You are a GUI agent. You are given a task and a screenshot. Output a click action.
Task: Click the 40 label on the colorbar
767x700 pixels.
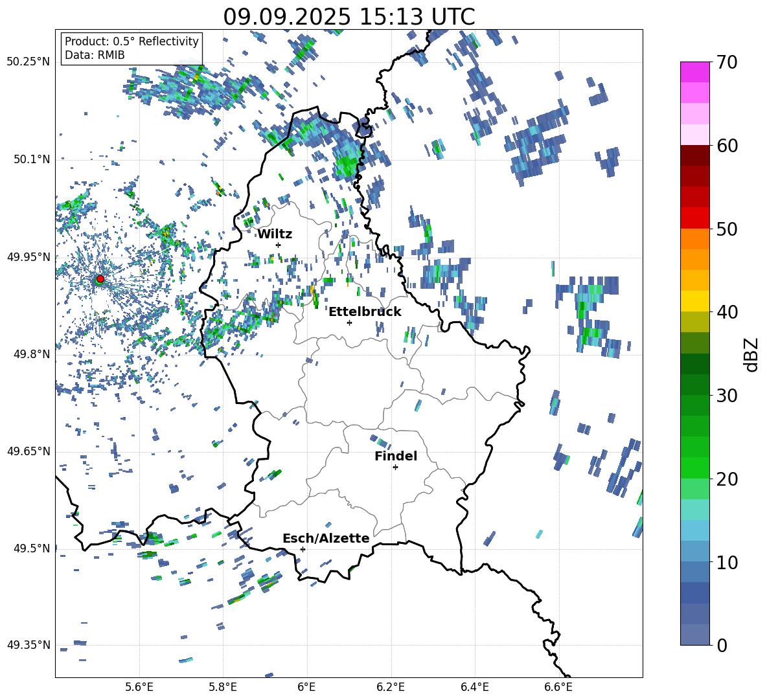727,312
